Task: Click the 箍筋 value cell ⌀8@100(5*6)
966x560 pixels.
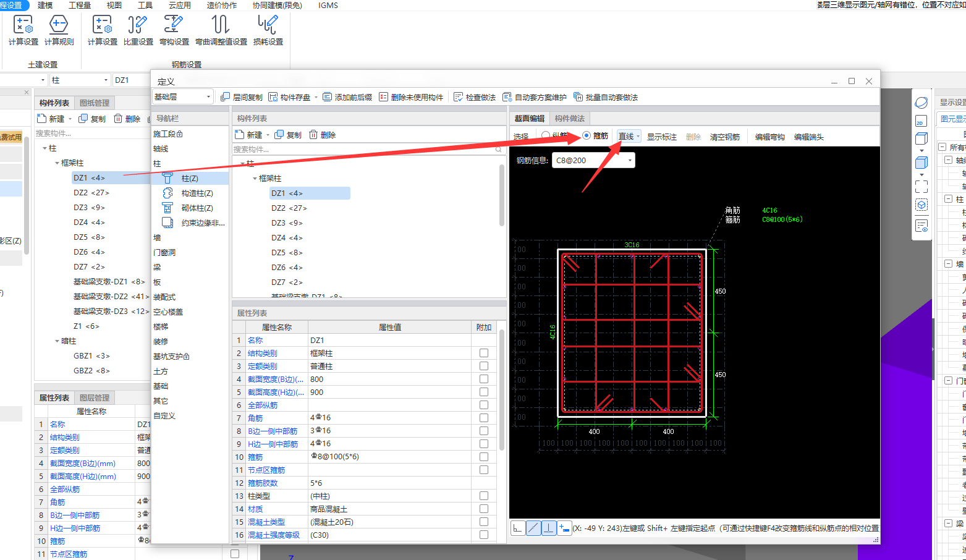Action: click(x=389, y=457)
